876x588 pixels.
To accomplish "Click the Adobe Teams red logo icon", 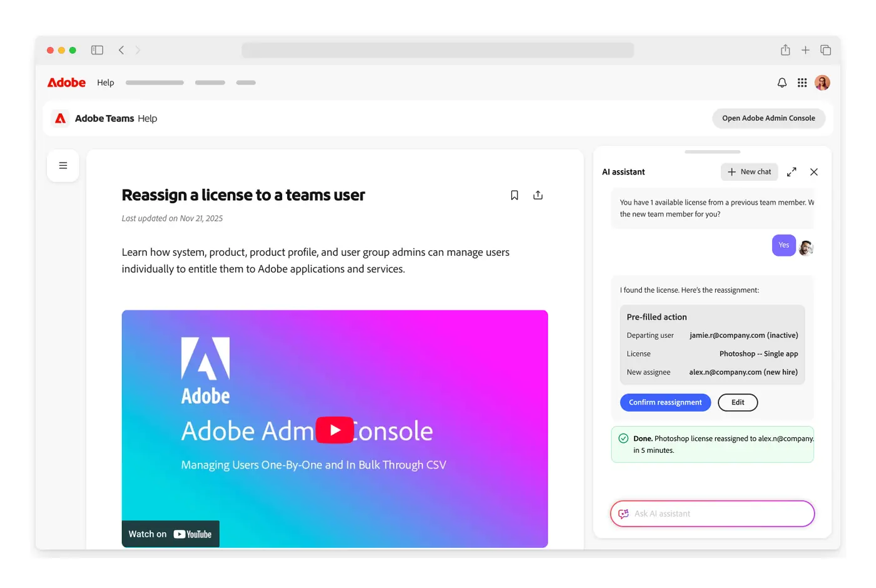I will click(60, 118).
